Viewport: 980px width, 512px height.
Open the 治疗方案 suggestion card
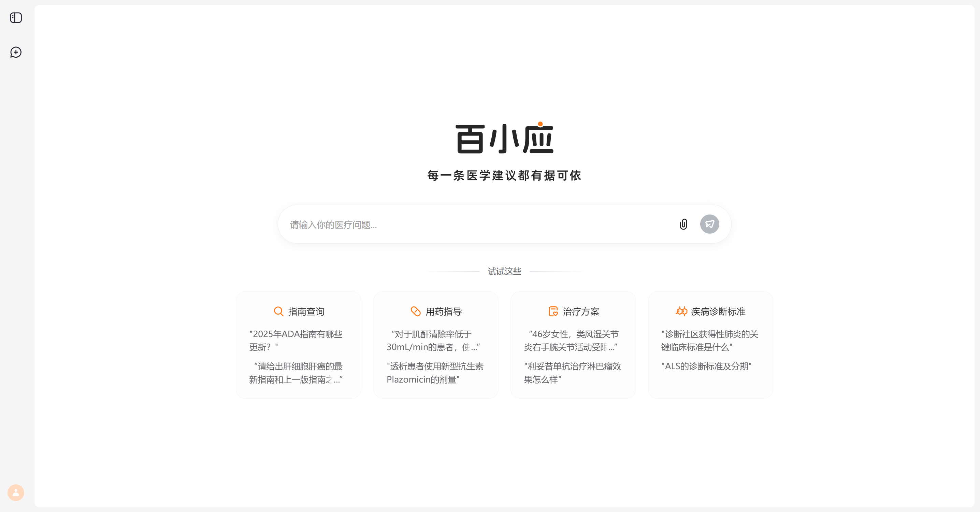[573, 345]
